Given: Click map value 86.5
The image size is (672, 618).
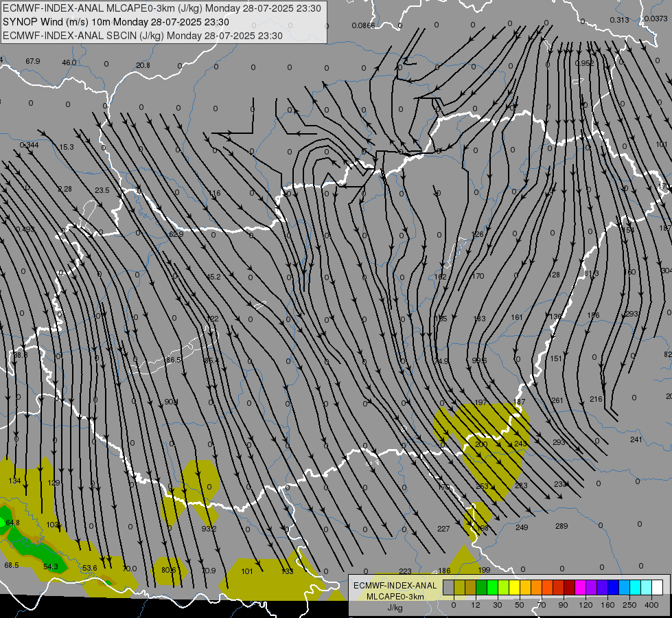Looking at the screenshot, I should (x=173, y=360).
